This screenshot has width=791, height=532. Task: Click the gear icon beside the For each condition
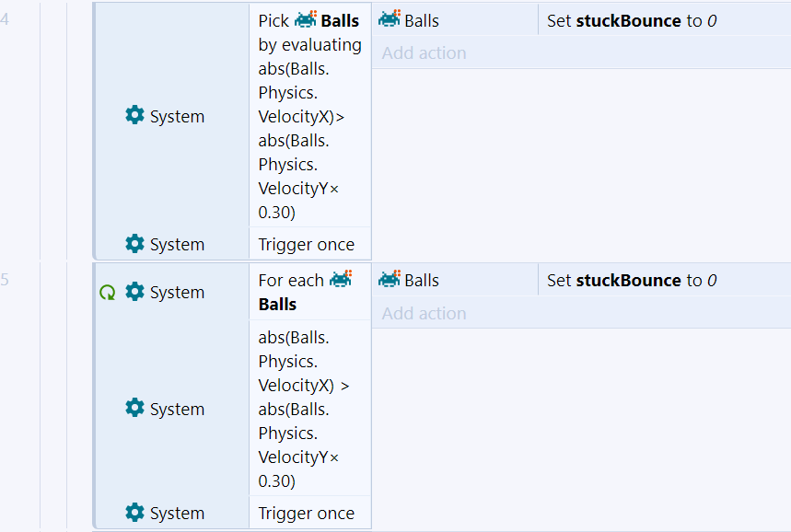click(x=134, y=292)
